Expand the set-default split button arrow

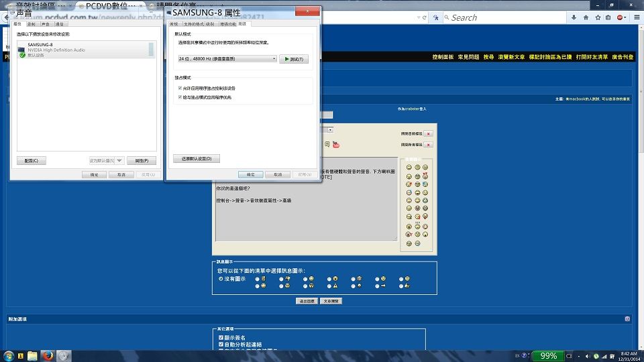[119, 160]
